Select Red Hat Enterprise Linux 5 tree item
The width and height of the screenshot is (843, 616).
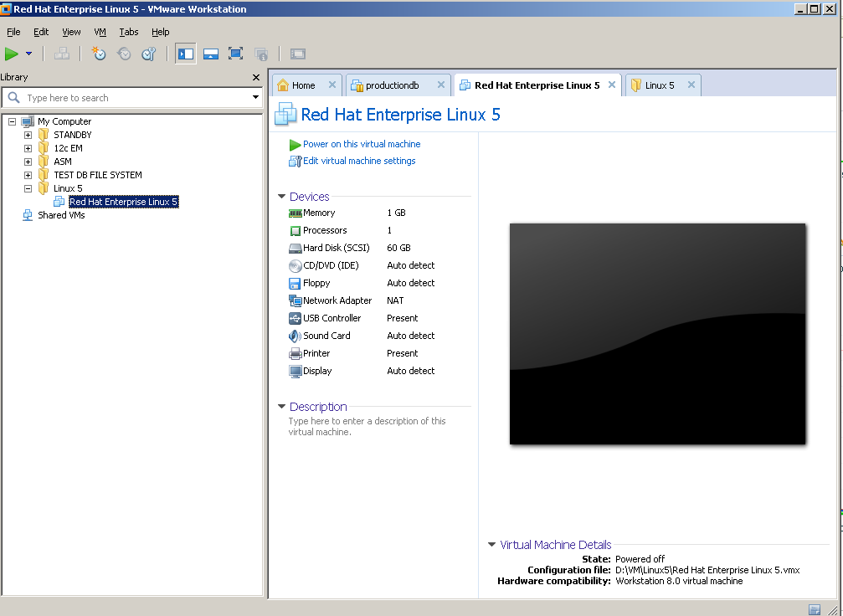[x=124, y=202]
